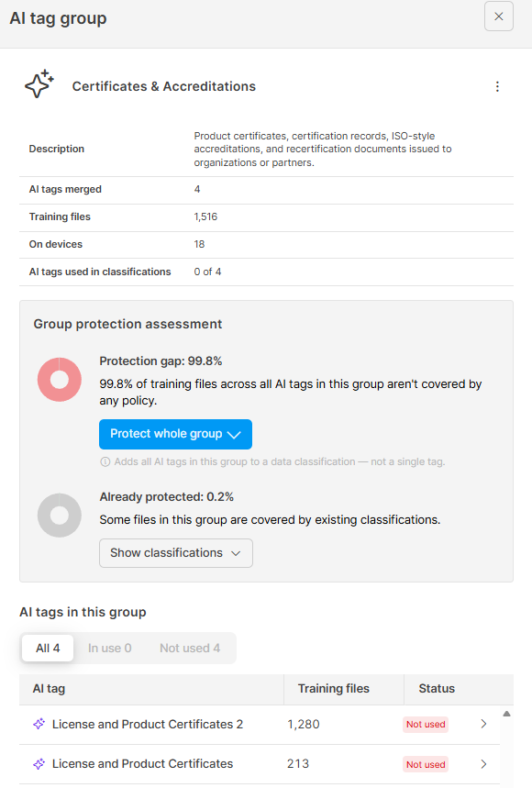Viewport: 532px width, 788px height.
Task: Click the scroll up arrow of tag list
Action: coord(507,714)
